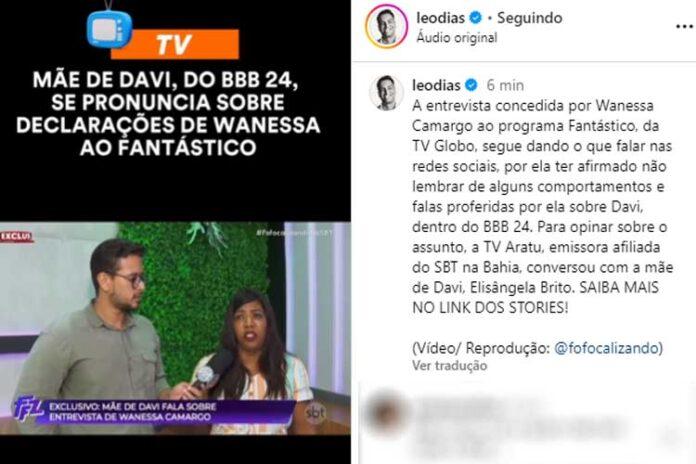
Task: Open the Áudio original link
Action: point(457,38)
